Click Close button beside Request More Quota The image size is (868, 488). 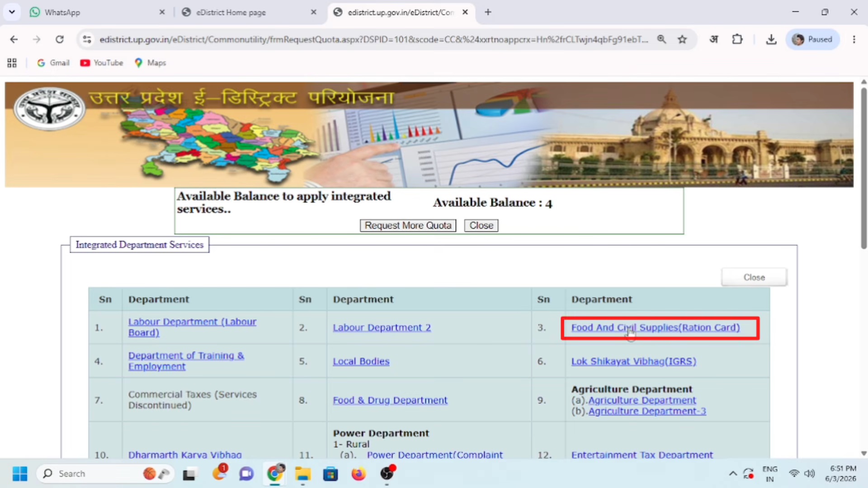click(x=481, y=225)
